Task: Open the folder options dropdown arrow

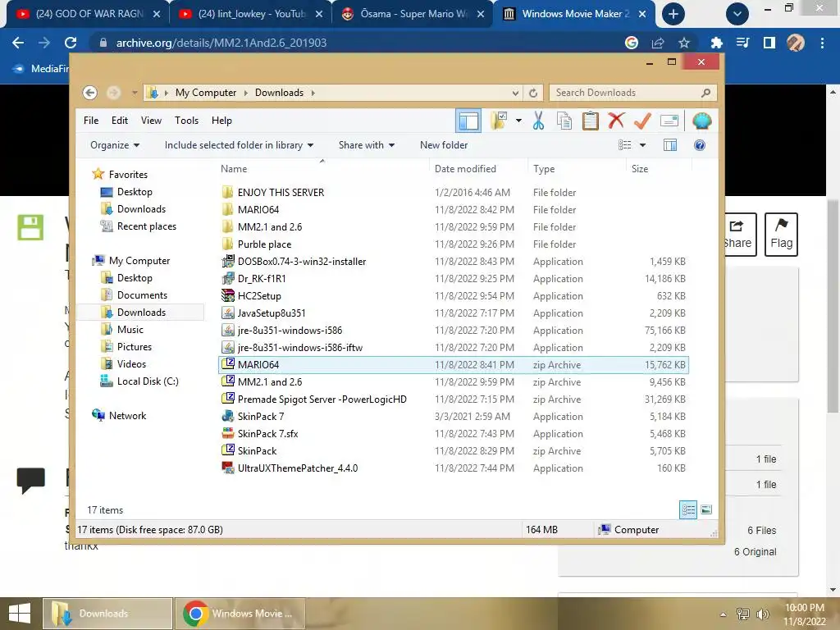Action: tap(518, 121)
